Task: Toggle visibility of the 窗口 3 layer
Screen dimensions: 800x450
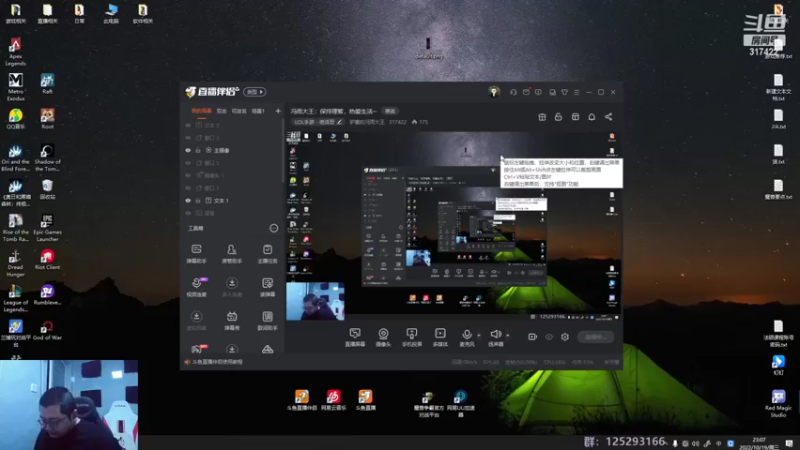Action: click(188, 138)
